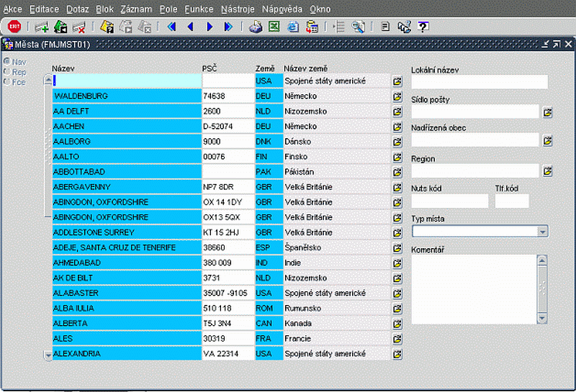Go to the last record arrow
Screen dimensions: 576x392
click(x=228, y=27)
